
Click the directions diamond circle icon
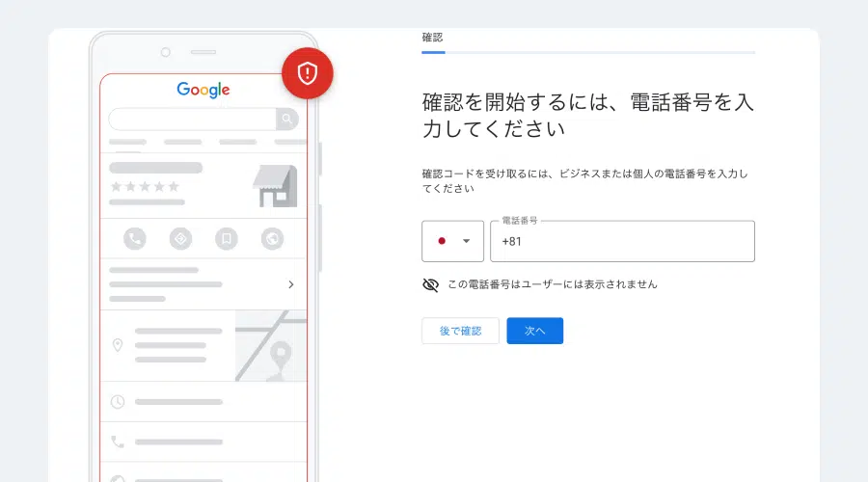coord(180,239)
